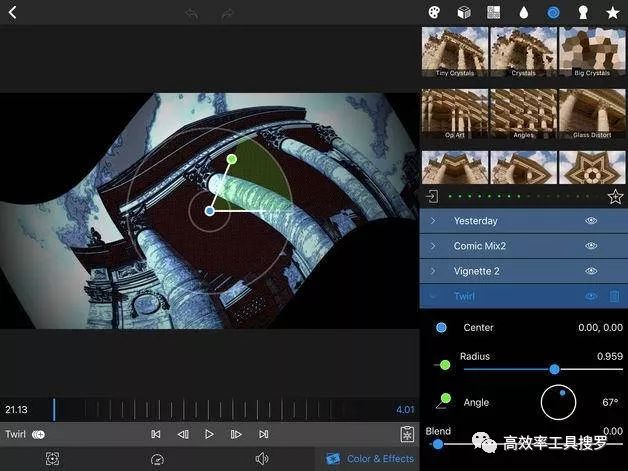Open the blur droplet effects category

point(523,13)
